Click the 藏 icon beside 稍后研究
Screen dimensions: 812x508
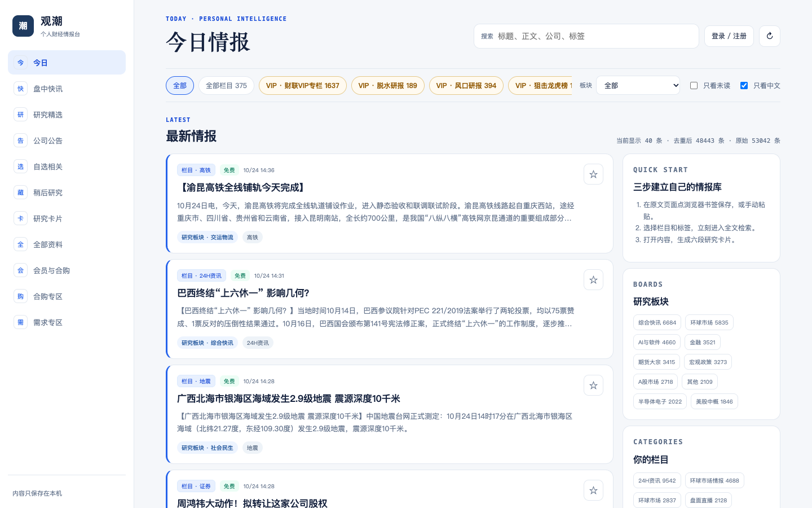pos(20,192)
